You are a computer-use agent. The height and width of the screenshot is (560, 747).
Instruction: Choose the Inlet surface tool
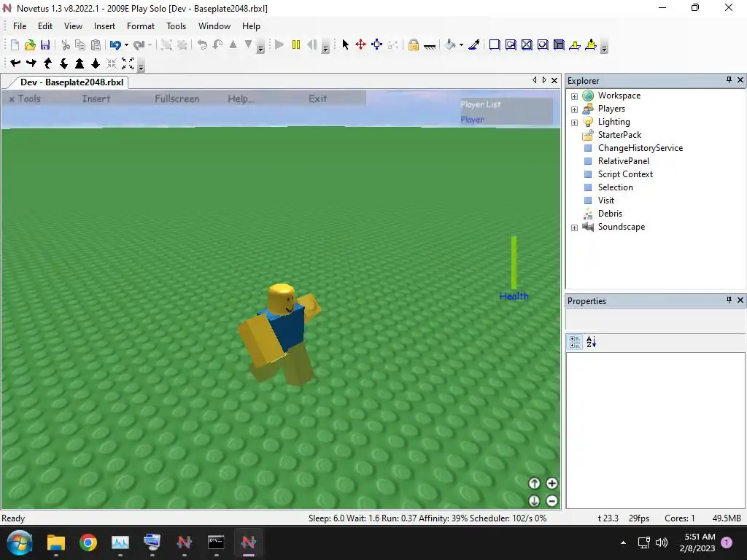click(x=559, y=44)
